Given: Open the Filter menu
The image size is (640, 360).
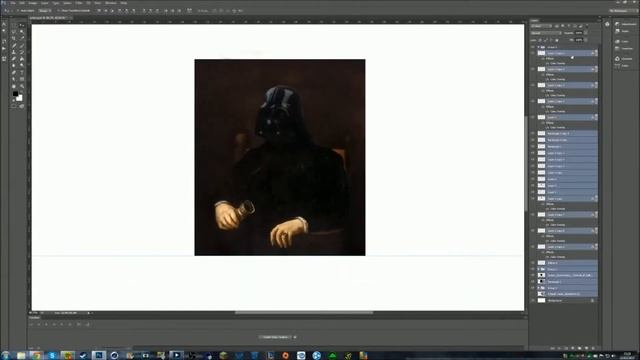Looking at the screenshot, I should (x=79, y=3).
